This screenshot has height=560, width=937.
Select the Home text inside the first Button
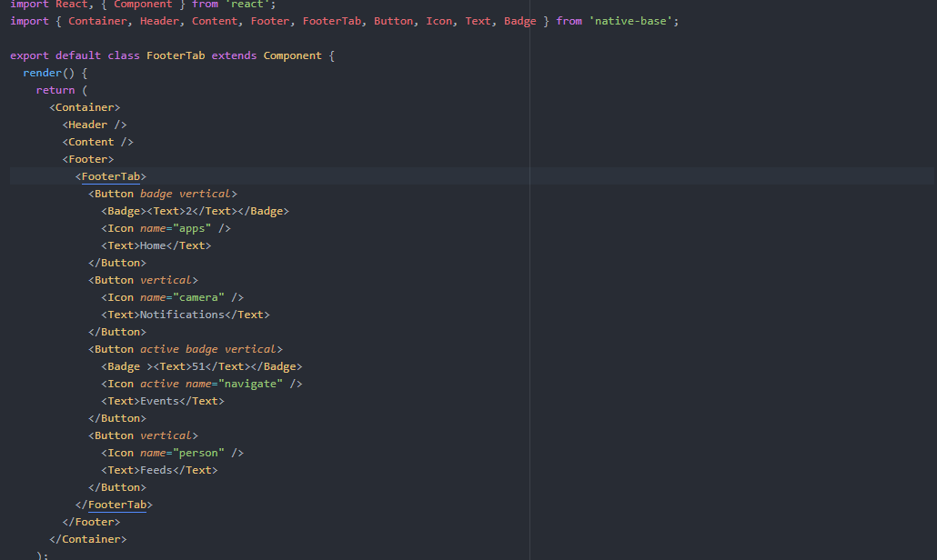pos(153,245)
